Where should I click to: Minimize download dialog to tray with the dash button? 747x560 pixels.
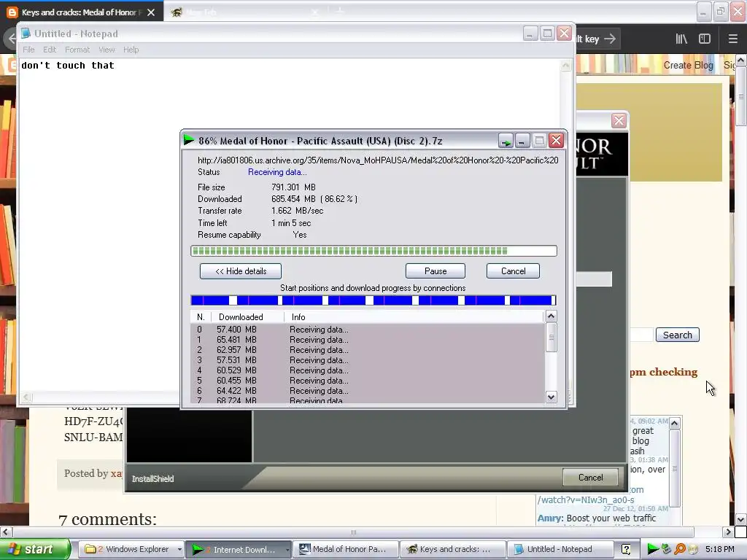[522, 141]
